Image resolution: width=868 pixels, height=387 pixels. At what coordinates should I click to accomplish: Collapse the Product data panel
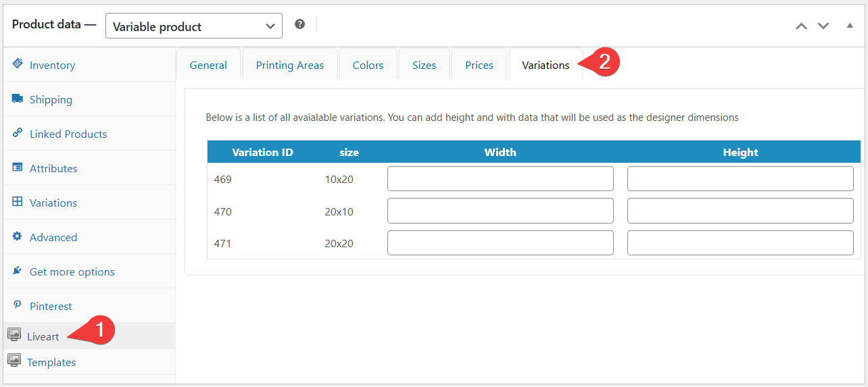(850, 26)
